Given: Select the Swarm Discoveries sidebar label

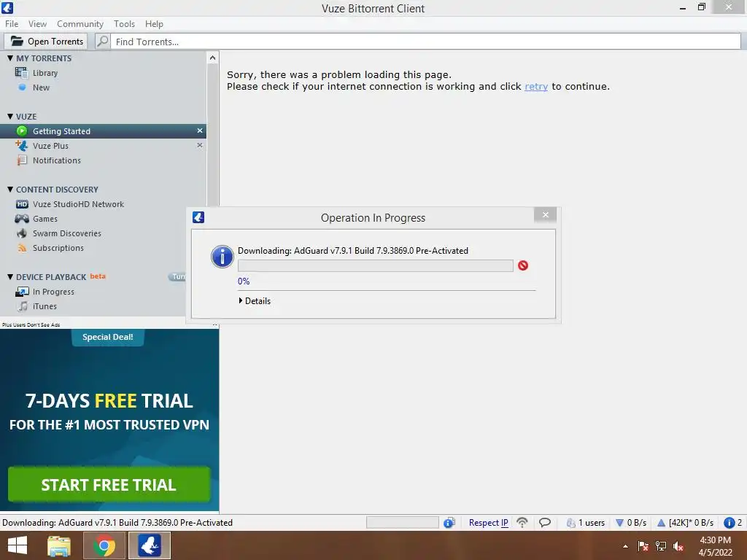Looking at the screenshot, I should click(x=67, y=233).
